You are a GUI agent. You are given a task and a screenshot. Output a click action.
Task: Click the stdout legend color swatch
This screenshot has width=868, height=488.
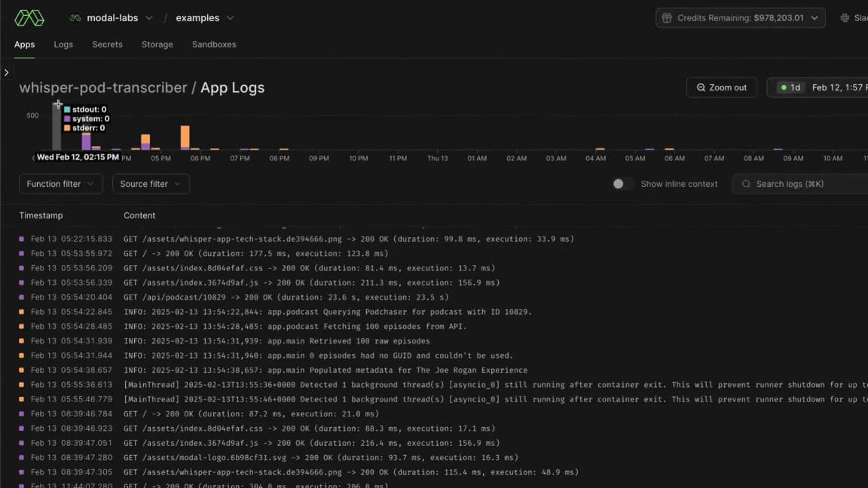click(x=67, y=109)
